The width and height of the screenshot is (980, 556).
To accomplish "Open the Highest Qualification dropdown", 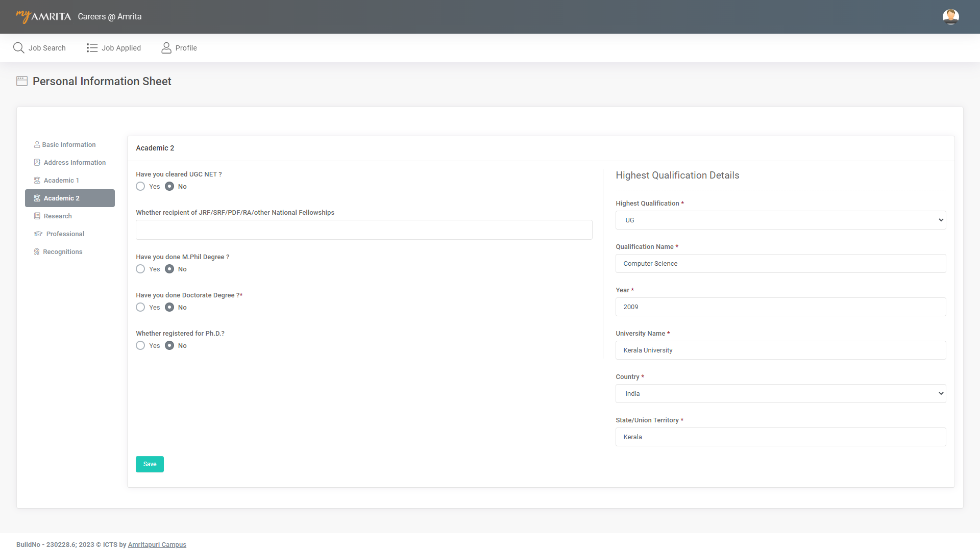I will [x=780, y=220].
